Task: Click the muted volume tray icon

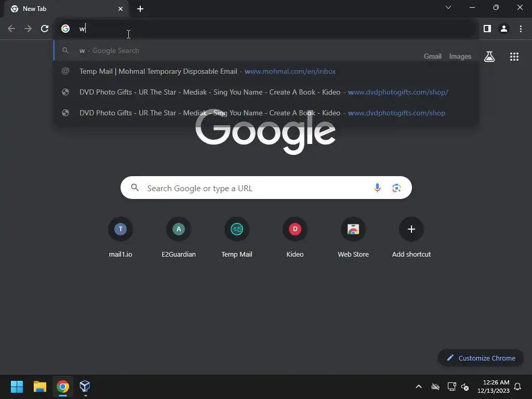Action: point(465,387)
